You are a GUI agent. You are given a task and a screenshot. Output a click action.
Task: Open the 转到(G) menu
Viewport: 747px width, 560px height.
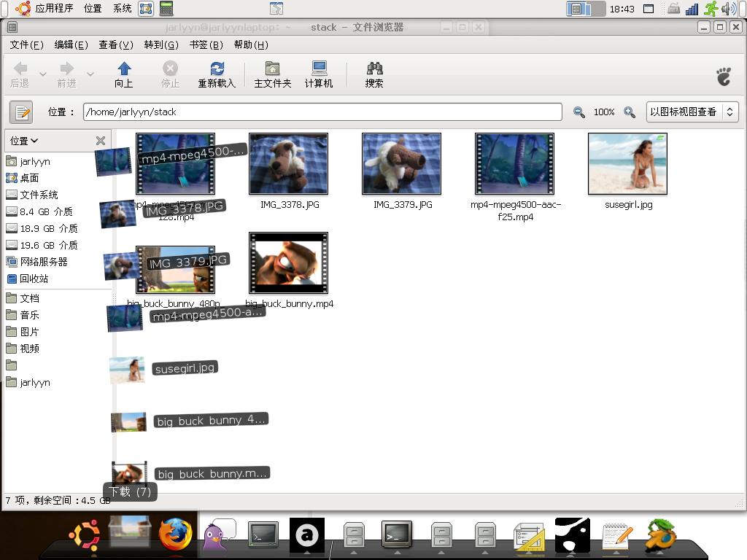coord(161,44)
